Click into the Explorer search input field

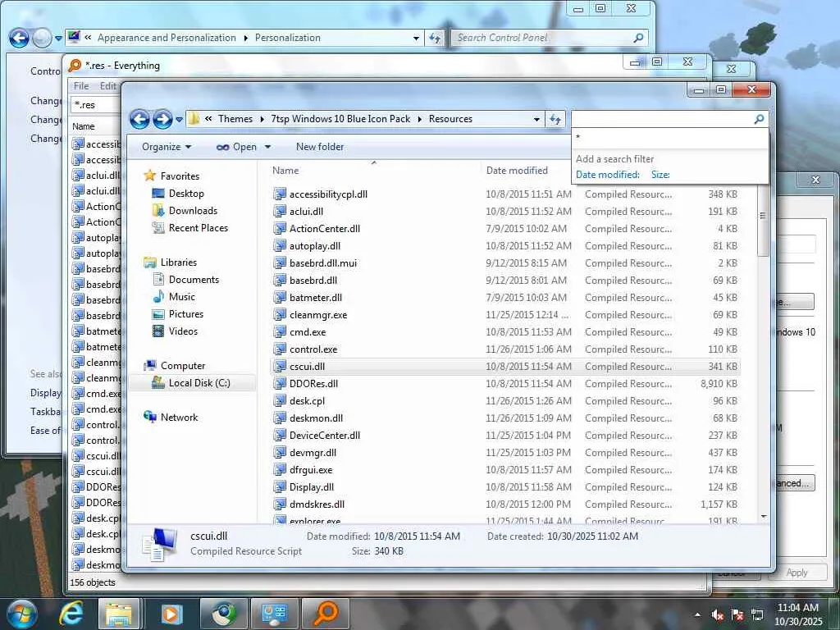point(662,119)
